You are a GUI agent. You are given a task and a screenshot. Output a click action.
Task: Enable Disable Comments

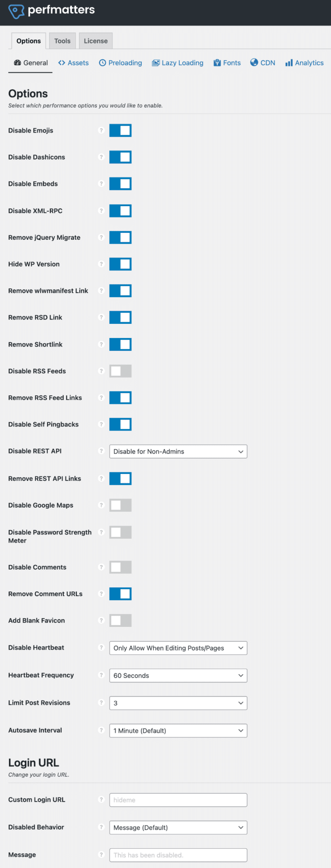click(120, 567)
